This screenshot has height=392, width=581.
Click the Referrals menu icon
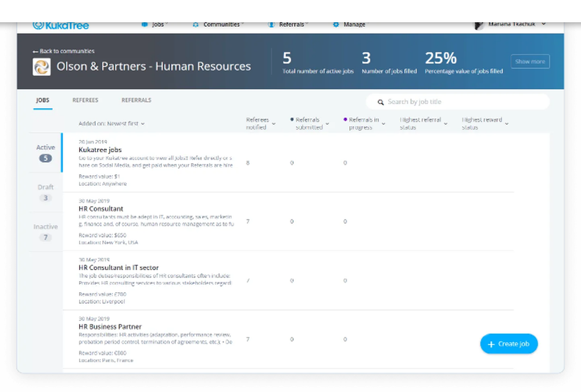[271, 24]
